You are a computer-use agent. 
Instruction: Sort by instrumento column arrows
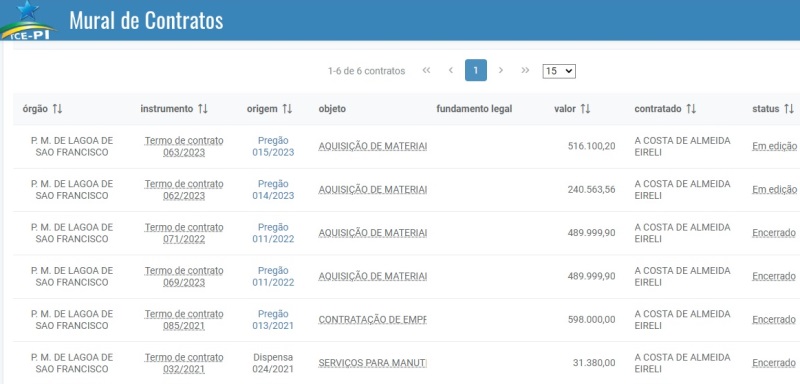[203, 109]
